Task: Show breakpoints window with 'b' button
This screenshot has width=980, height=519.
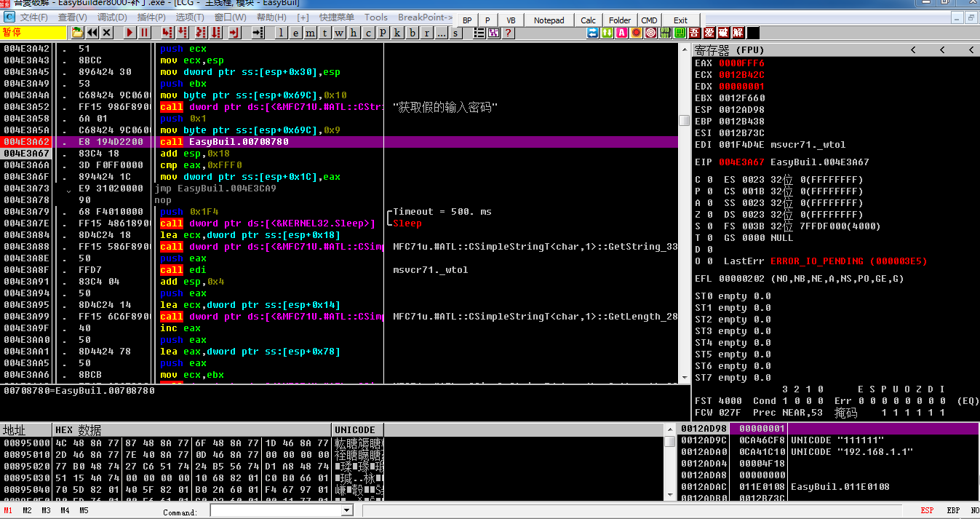Action: pos(413,33)
